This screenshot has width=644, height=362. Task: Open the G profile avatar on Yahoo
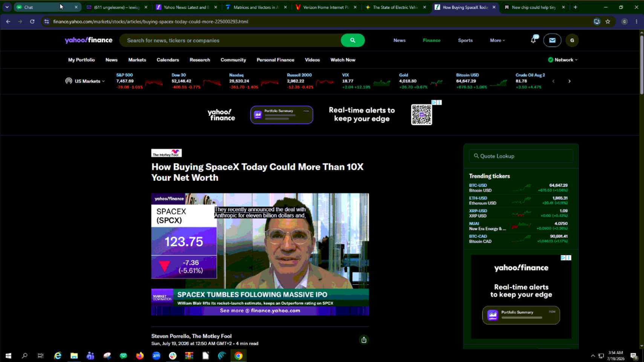click(572, 40)
